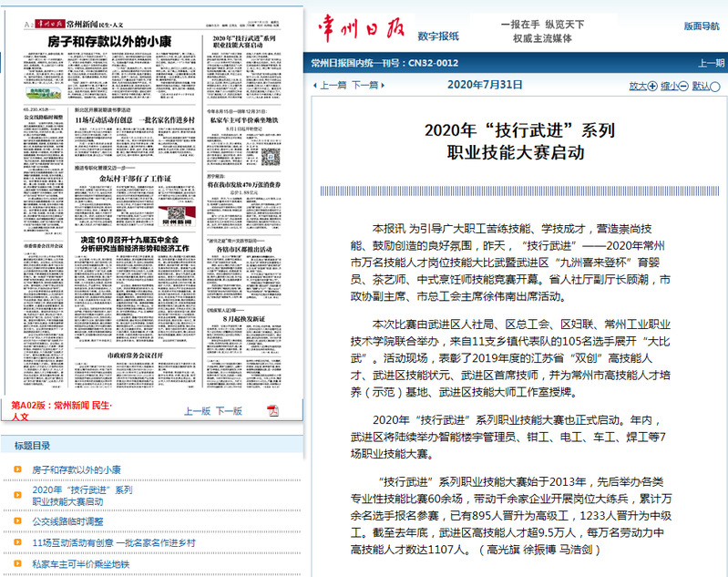Viewport: 728px width, 577px height.
Task: Click orange bullet beside 房子和存款以外的小康
Action: click(x=17, y=469)
